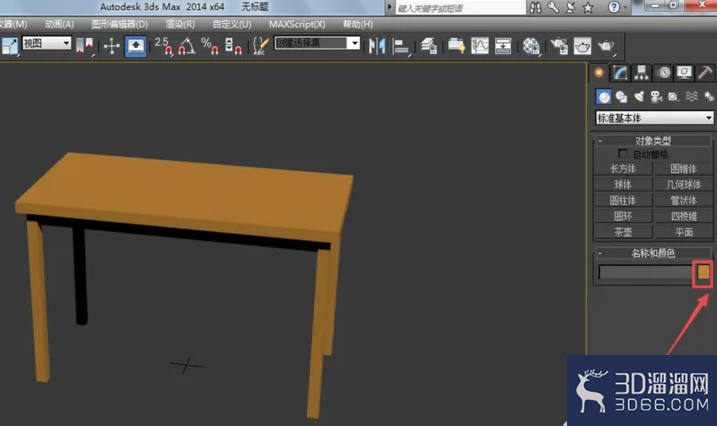Select the Systems create category
717x426 pixels.
[708, 97]
